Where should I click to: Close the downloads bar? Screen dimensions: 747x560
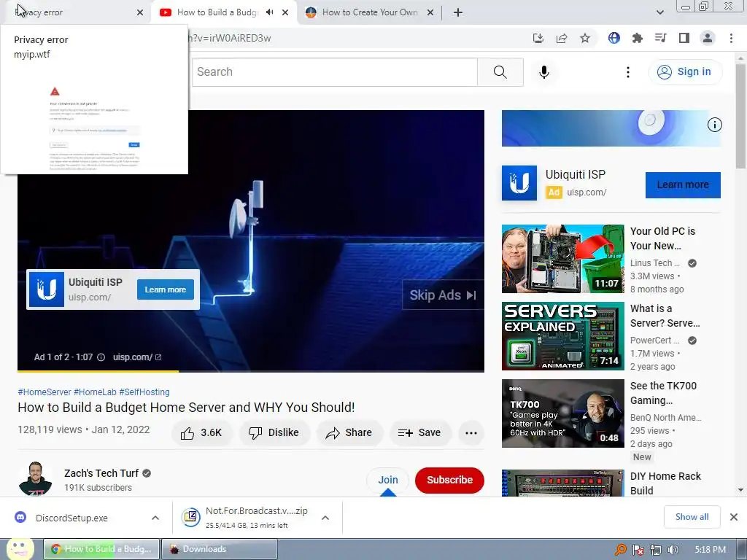coord(734,517)
